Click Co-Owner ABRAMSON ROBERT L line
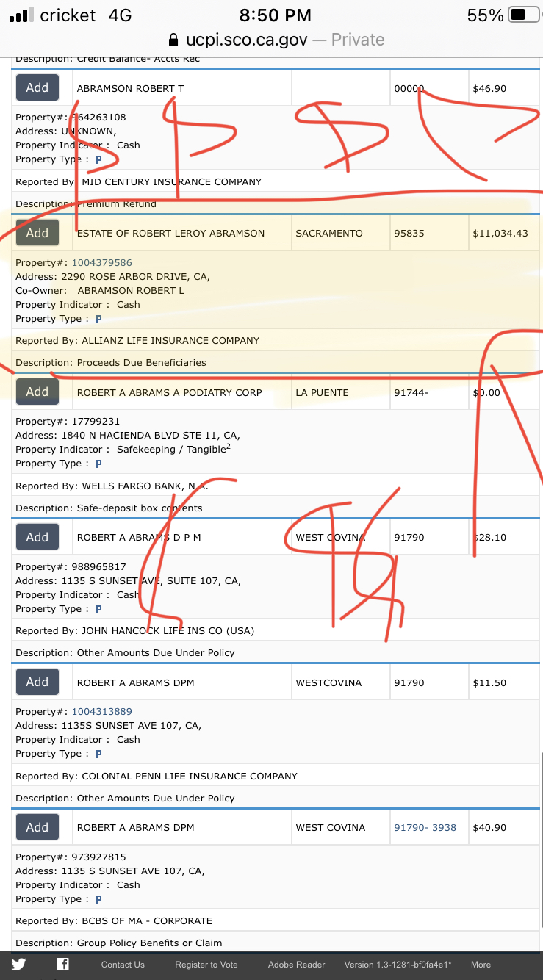Viewport: 543px width, 980px height. [x=100, y=290]
